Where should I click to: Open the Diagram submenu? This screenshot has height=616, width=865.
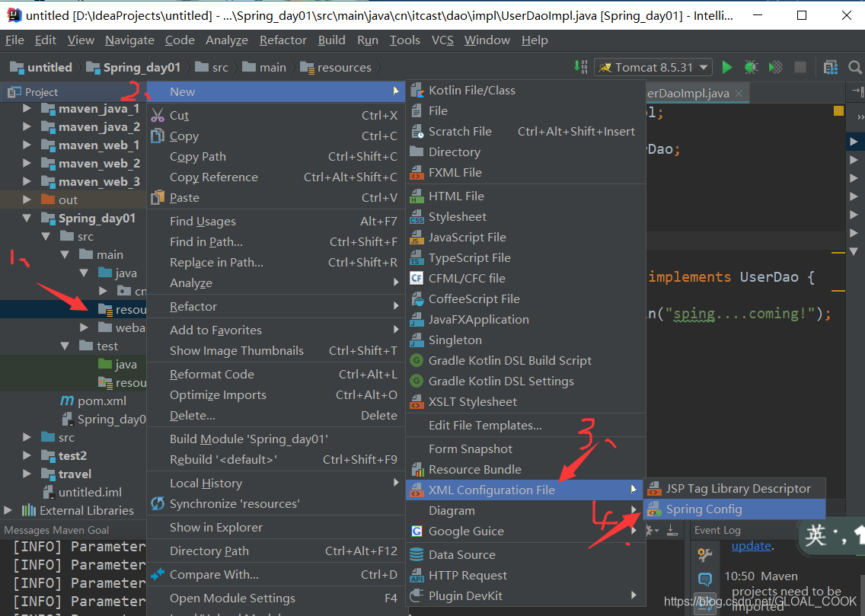point(525,511)
